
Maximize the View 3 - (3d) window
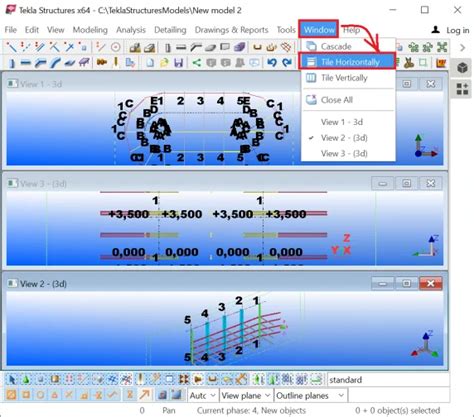(406, 183)
